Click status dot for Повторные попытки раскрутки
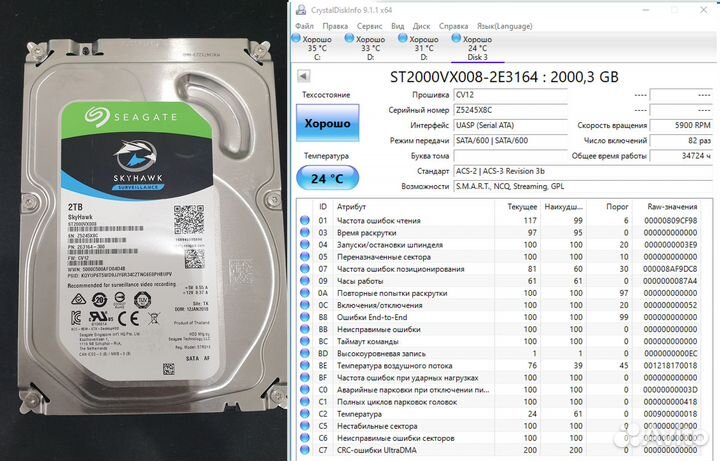Screen dimensions: 720x461 304,293
